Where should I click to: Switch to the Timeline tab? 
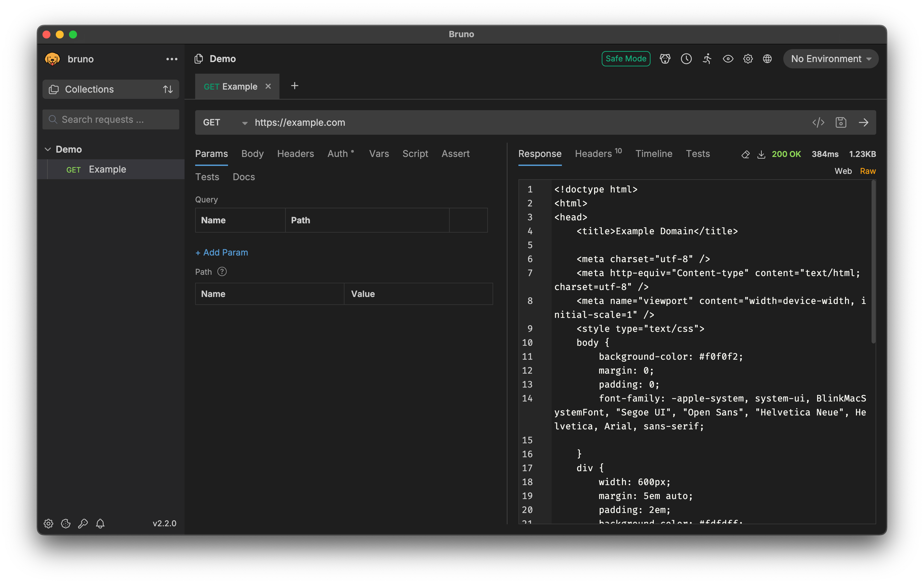(x=654, y=154)
